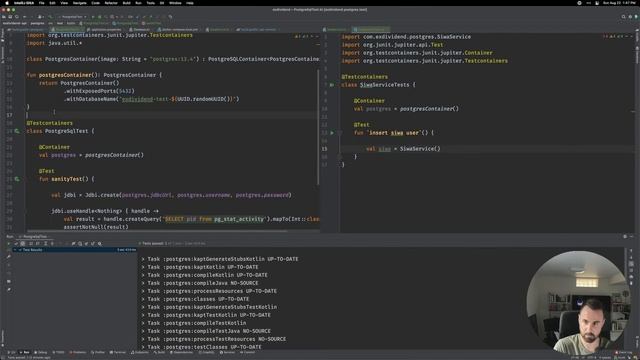Open the PostgresqlTest tab in Run panel
640x360 pixels.
(35, 236)
